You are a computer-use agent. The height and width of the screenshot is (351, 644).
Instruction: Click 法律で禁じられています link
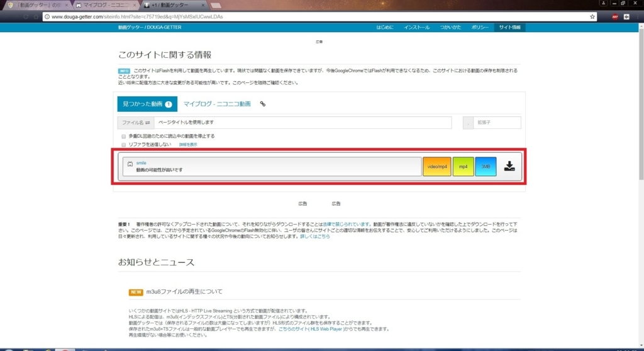pos(346,225)
